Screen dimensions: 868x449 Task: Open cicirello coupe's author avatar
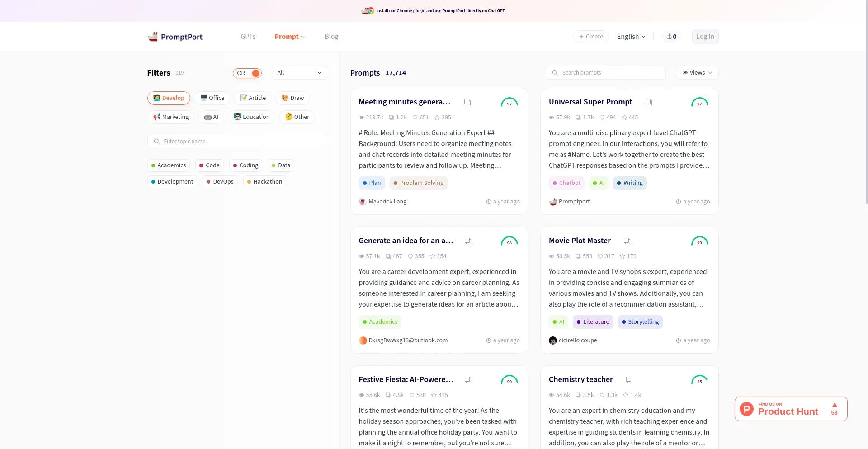click(x=552, y=340)
